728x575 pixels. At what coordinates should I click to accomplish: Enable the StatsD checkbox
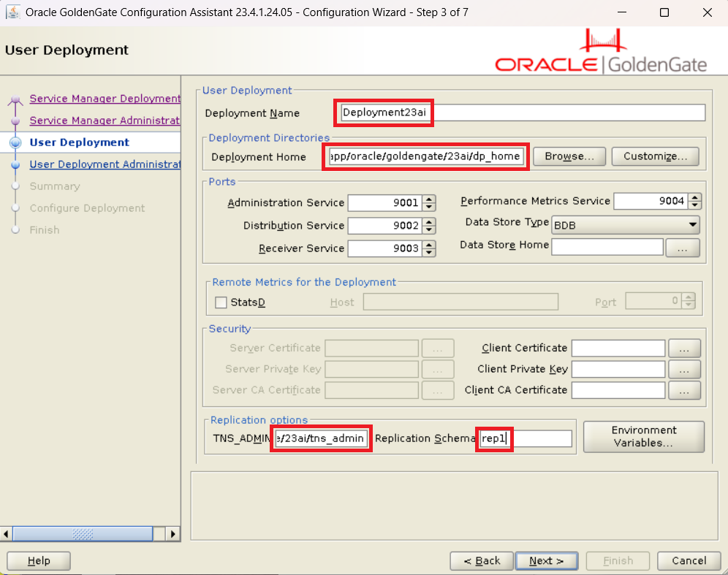click(221, 302)
